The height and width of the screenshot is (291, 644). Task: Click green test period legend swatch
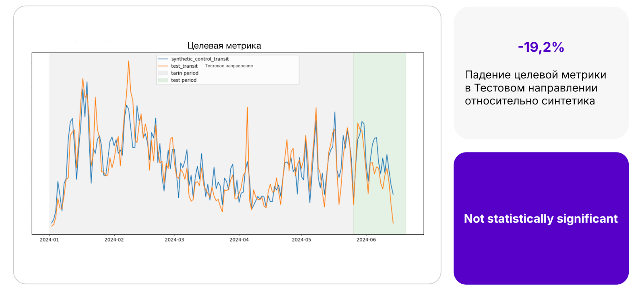[163, 80]
